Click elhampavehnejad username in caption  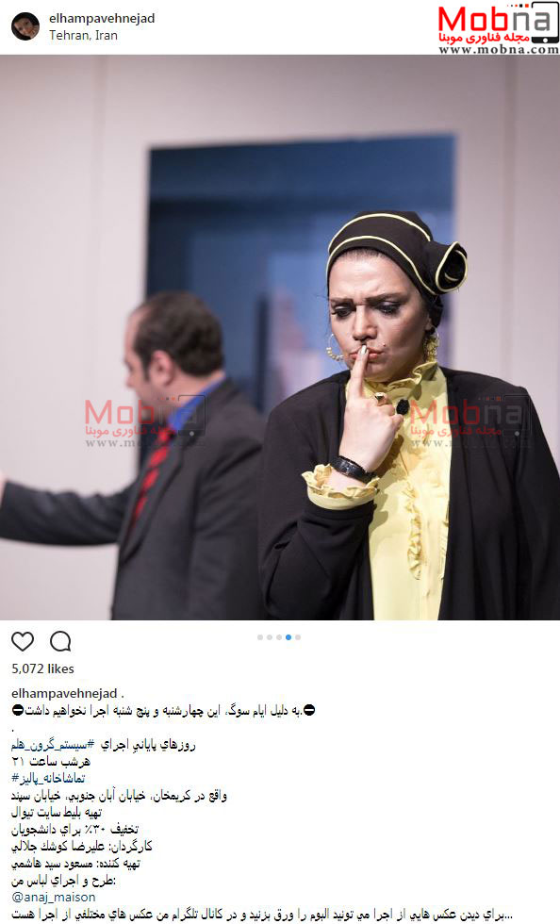coord(64,694)
